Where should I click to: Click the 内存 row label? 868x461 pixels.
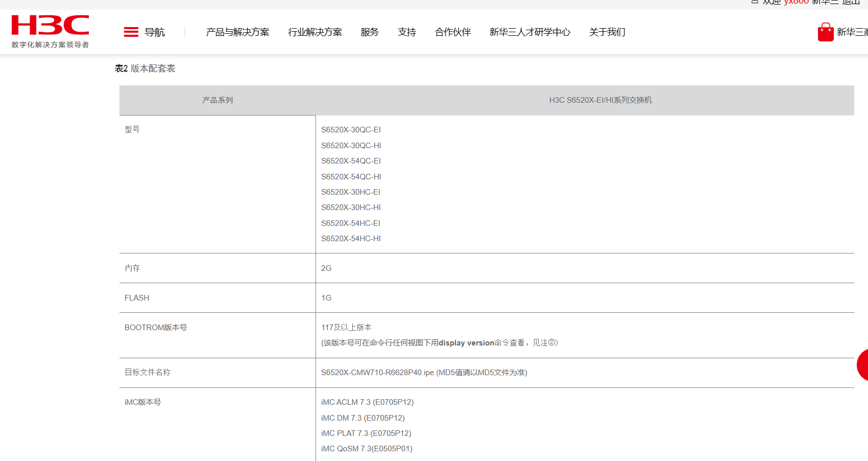click(x=132, y=268)
